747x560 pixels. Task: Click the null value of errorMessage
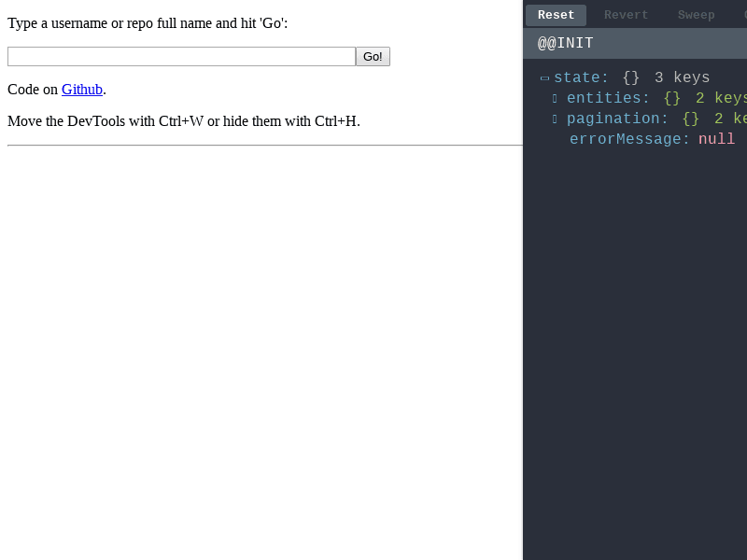(716, 139)
